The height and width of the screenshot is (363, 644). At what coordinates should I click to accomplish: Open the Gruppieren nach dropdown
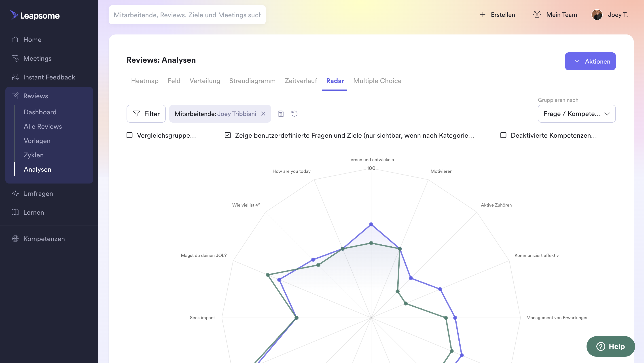point(576,114)
